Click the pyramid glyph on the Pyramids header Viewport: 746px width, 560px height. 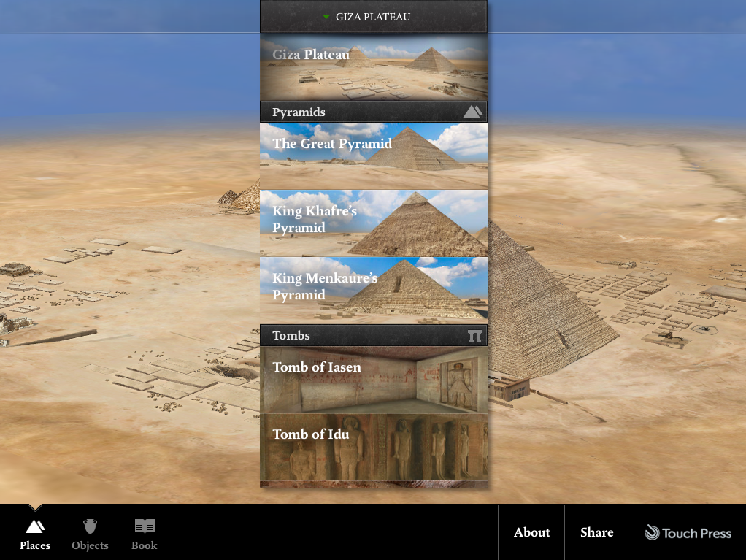coord(472,111)
